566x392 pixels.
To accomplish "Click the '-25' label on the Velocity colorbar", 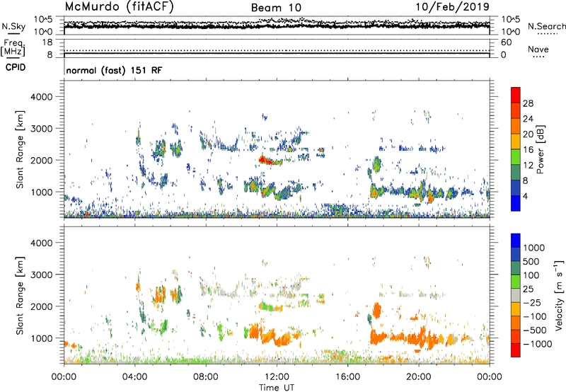I will 533,302.
